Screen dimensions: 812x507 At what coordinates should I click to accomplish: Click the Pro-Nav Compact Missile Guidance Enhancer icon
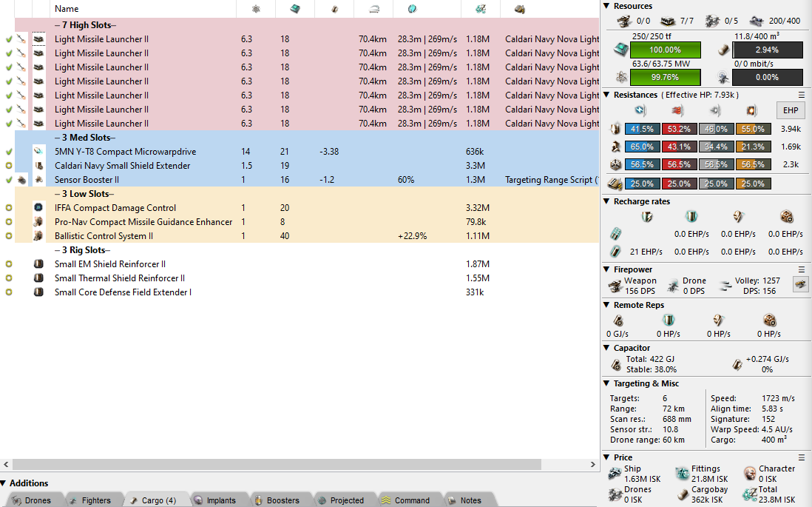coord(38,222)
